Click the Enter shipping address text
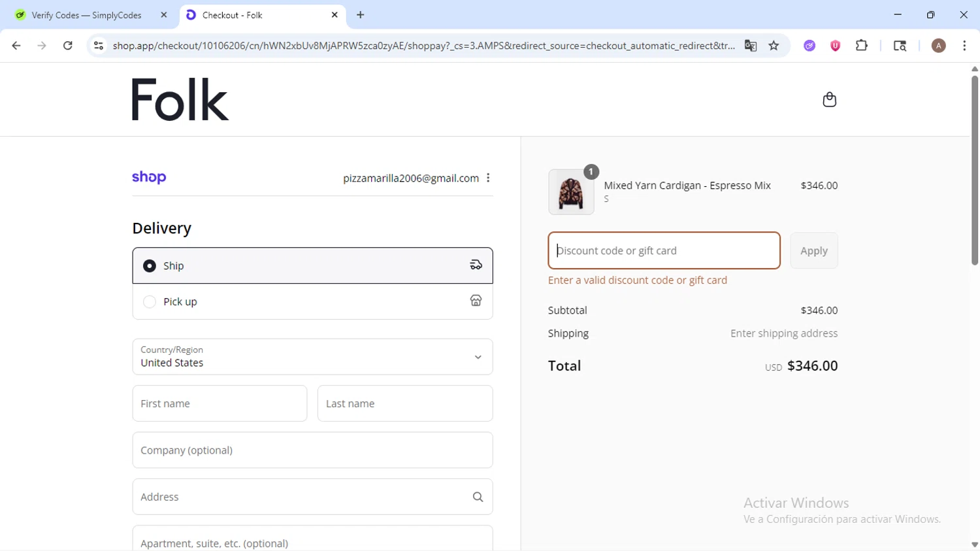 [784, 333]
